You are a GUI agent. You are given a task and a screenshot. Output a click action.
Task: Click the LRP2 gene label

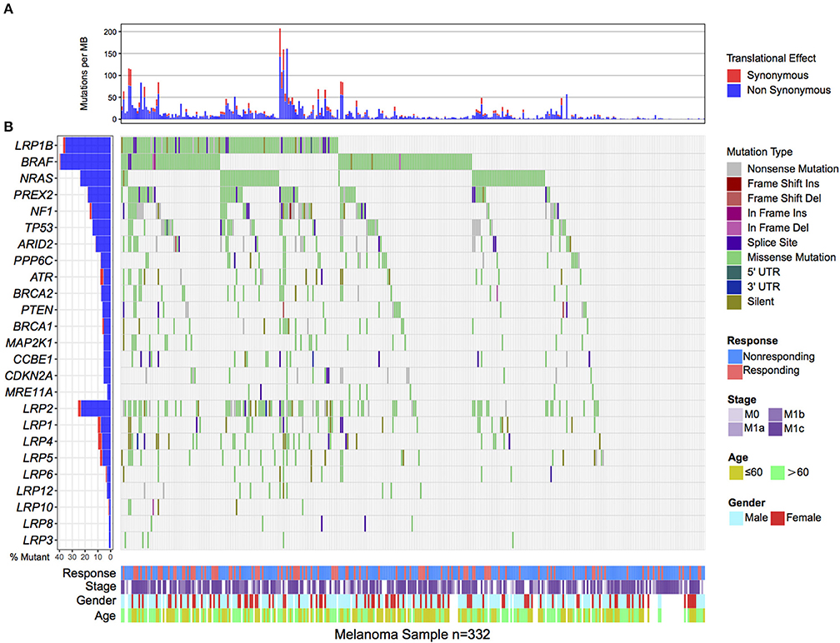pos(38,409)
